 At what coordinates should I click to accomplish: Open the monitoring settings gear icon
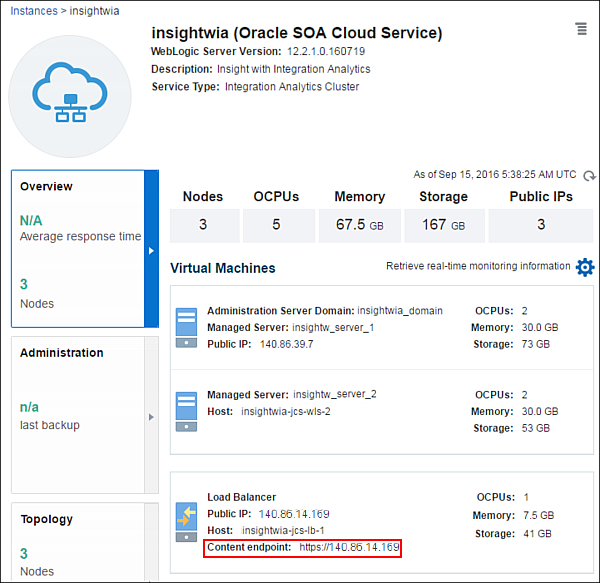[585, 267]
